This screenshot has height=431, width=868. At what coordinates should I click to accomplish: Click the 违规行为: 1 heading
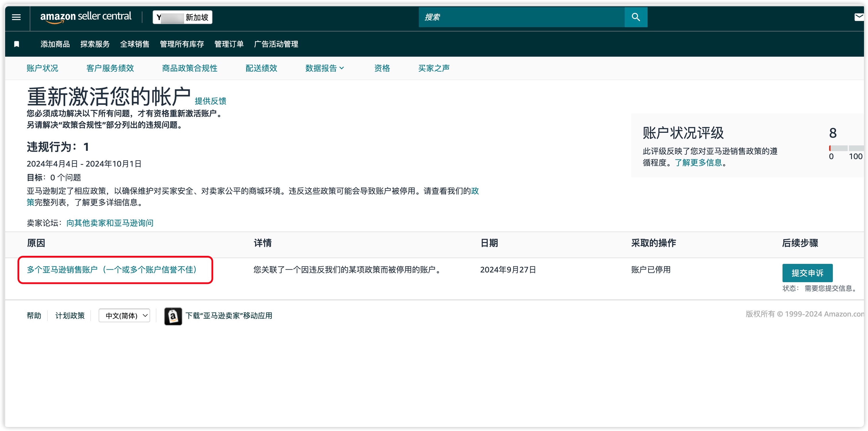coord(58,147)
